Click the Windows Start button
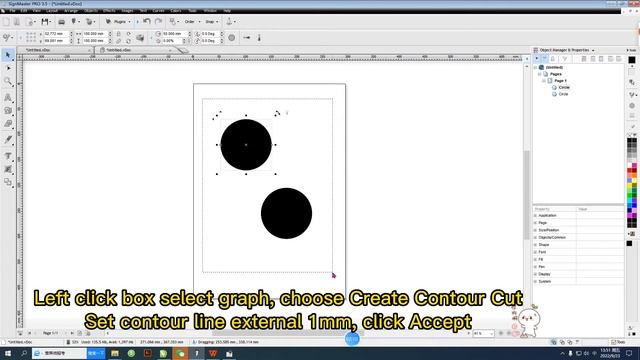 (x=8, y=353)
